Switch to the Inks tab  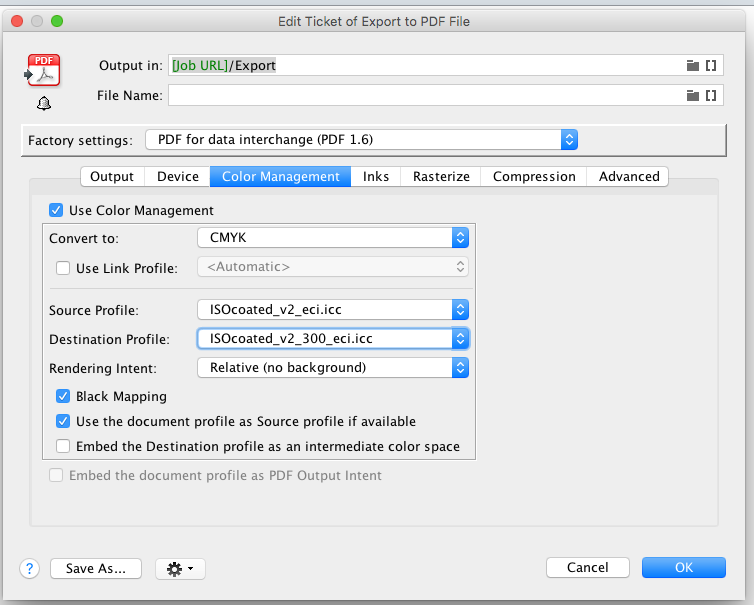pyautogui.click(x=376, y=176)
